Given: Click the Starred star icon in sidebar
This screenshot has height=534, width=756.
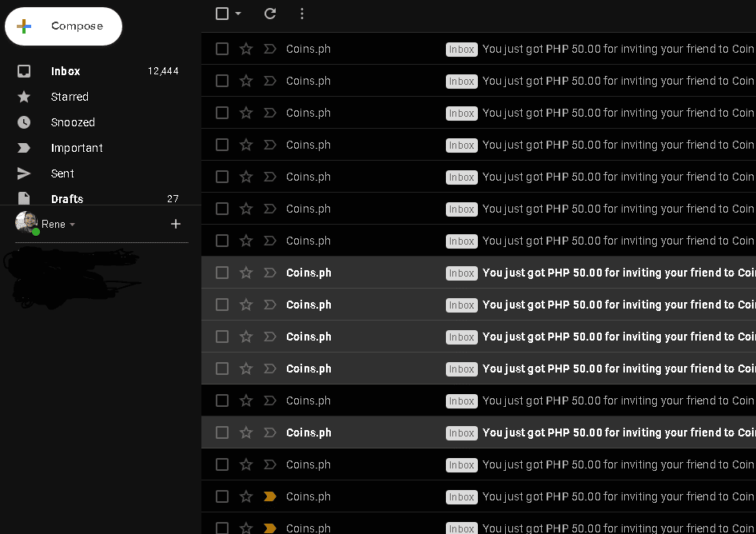Looking at the screenshot, I should (x=24, y=97).
